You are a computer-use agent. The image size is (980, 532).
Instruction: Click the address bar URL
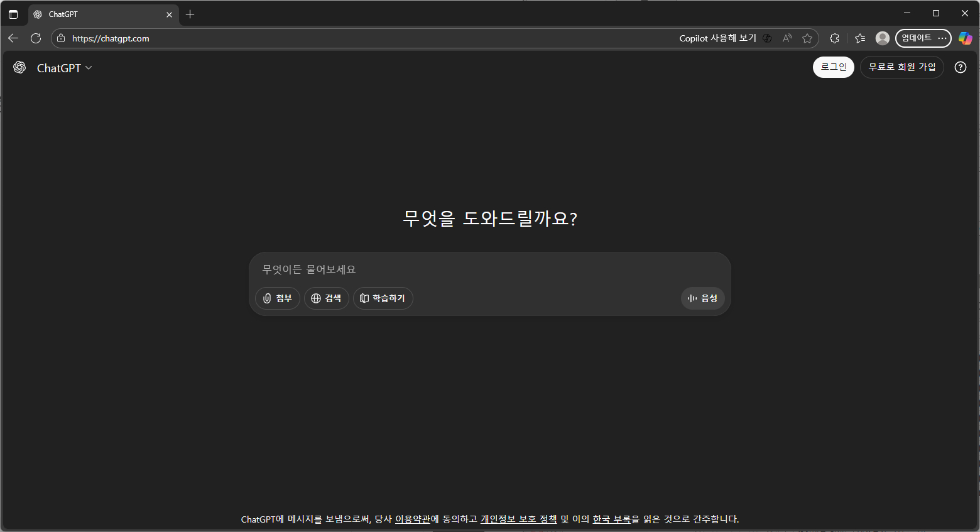point(111,38)
